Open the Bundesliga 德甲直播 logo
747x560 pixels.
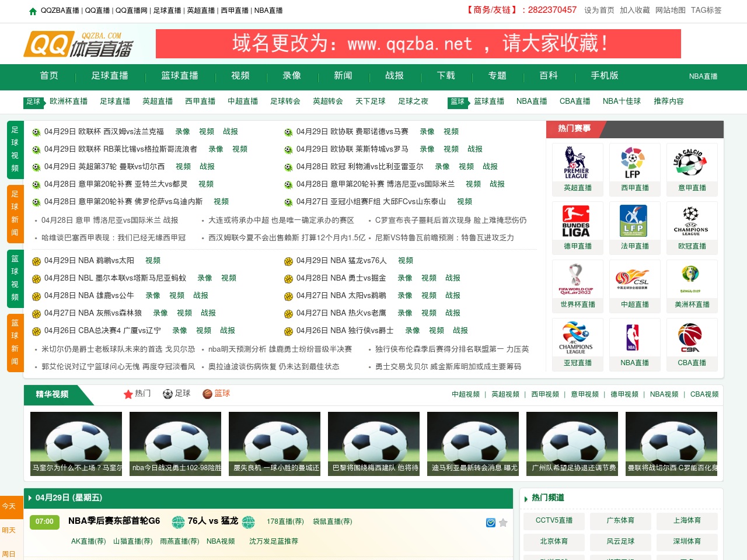pyautogui.click(x=577, y=221)
